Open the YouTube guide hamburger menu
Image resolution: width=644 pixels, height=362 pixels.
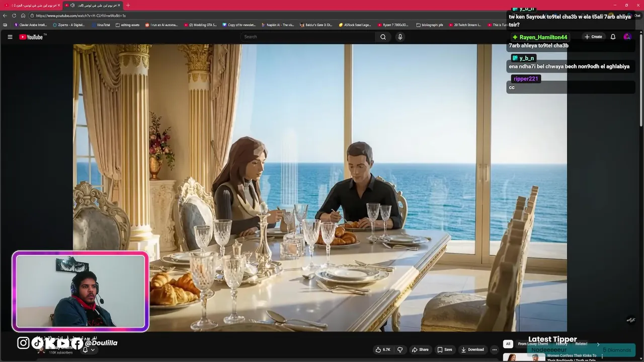coord(10,37)
